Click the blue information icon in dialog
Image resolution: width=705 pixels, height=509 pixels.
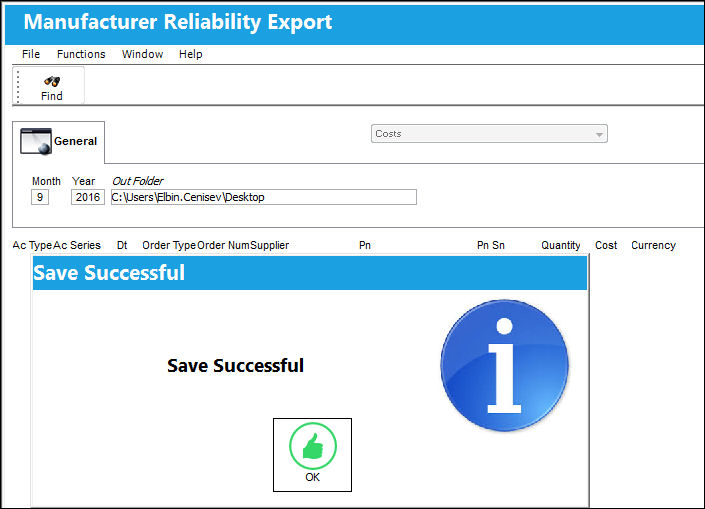pyautogui.click(x=504, y=365)
